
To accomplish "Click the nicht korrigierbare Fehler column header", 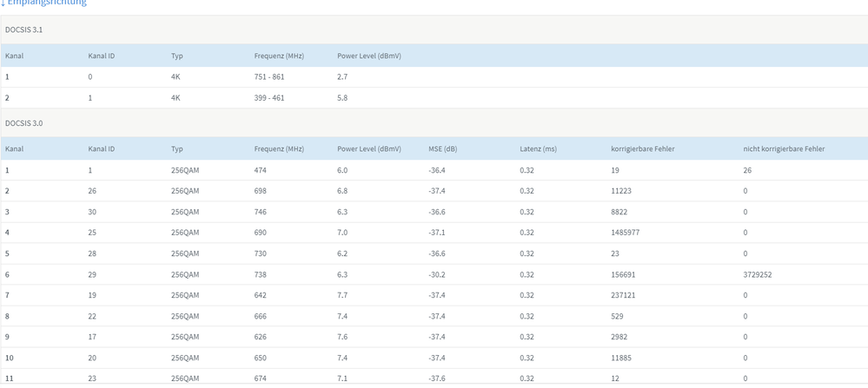I will (784, 149).
